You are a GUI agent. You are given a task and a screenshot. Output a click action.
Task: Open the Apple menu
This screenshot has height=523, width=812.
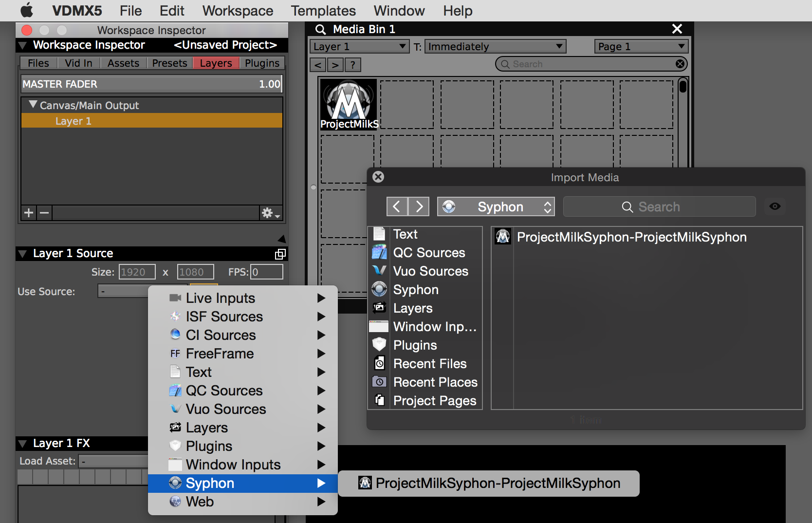27,10
